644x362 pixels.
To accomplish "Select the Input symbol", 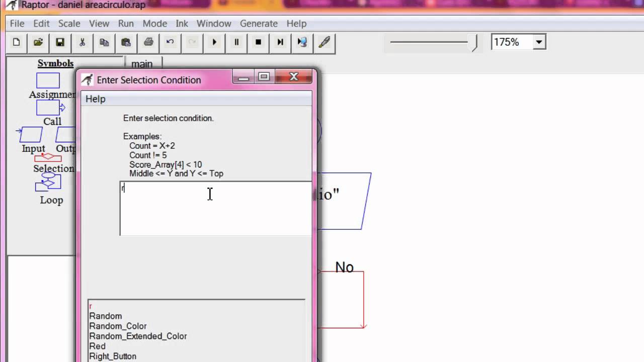I will 32,135.
